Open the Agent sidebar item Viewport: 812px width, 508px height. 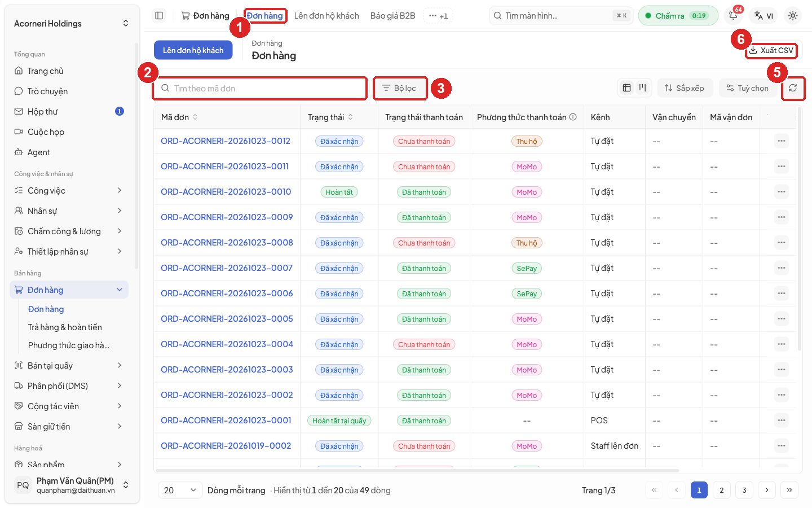[69, 152]
